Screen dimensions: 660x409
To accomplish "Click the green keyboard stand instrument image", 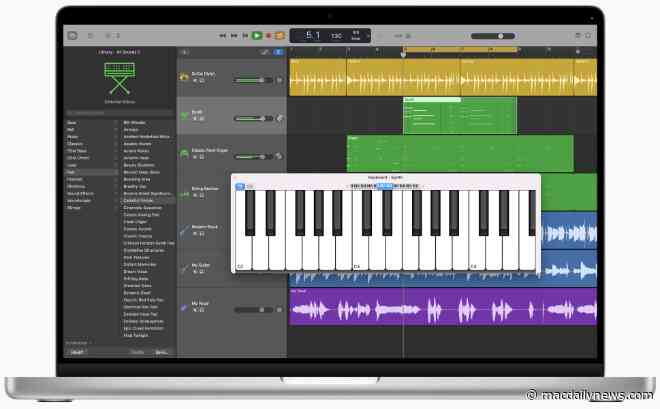I will [120, 78].
